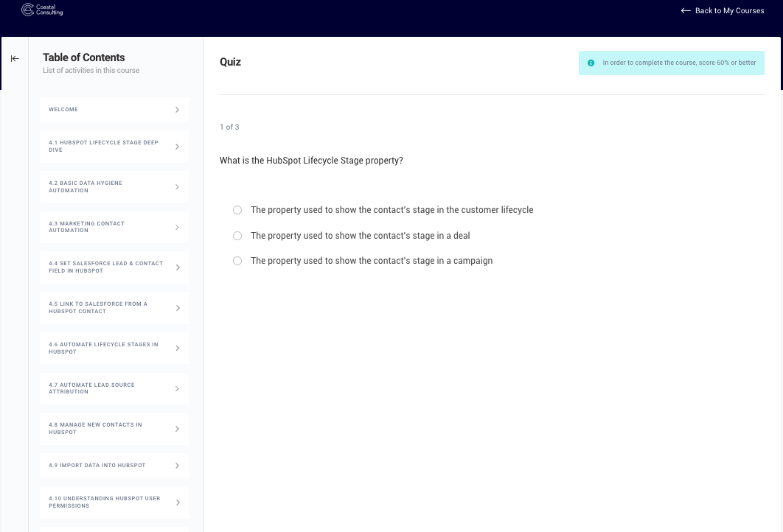Viewport: 783px width, 532px height.
Task: Expand chevron for 4.7 Automate Lead Source Attribution
Action: pyautogui.click(x=177, y=389)
